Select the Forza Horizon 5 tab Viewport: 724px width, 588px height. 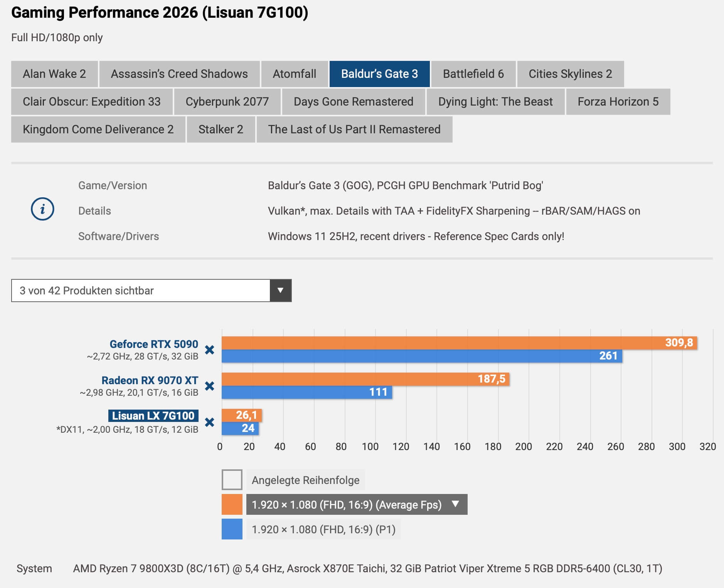click(x=618, y=102)
